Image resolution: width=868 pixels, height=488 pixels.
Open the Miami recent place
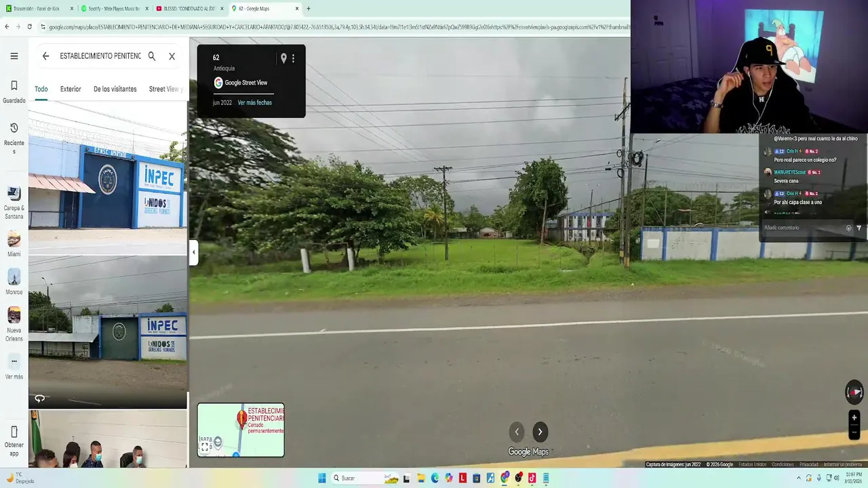pyautogui.click(x=14, y=244)
